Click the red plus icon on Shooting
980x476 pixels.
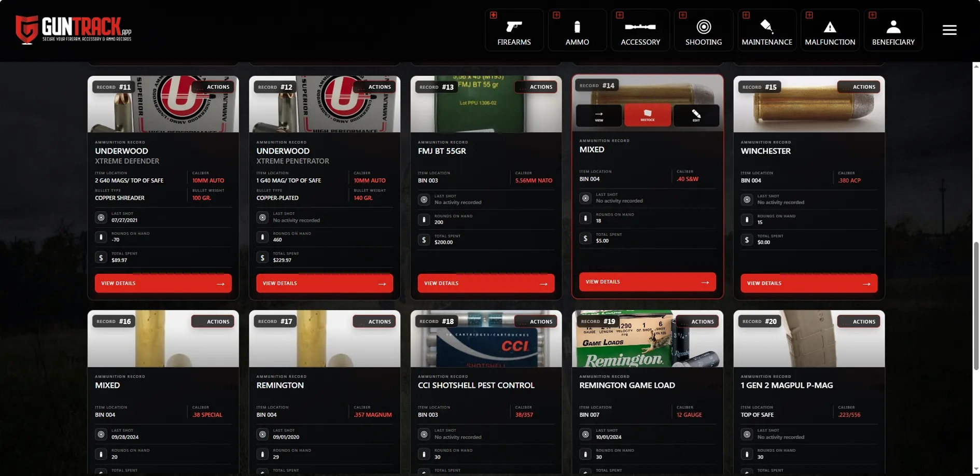[683, 15]
